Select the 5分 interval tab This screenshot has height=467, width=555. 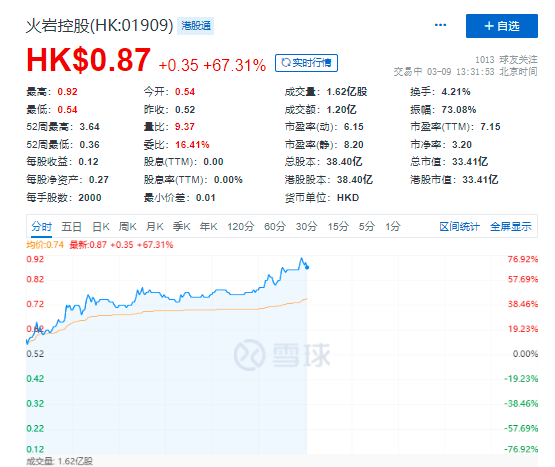click(x=367, y=227)
